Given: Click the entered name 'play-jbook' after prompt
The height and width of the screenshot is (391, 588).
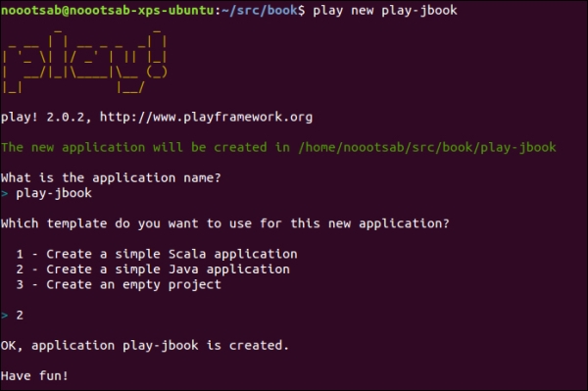Looking at the screenshot, I should (x=54, y=193).
